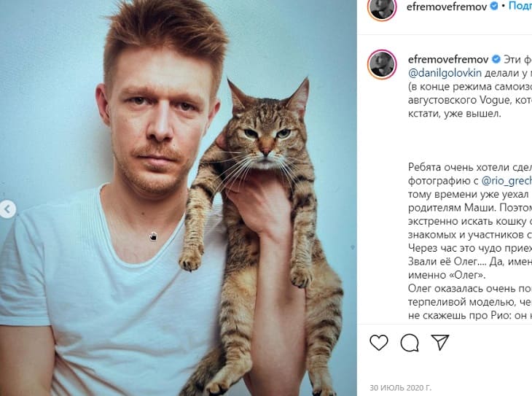
Task: Open @rio_grech mention link
Action: (x=506, y=181)
